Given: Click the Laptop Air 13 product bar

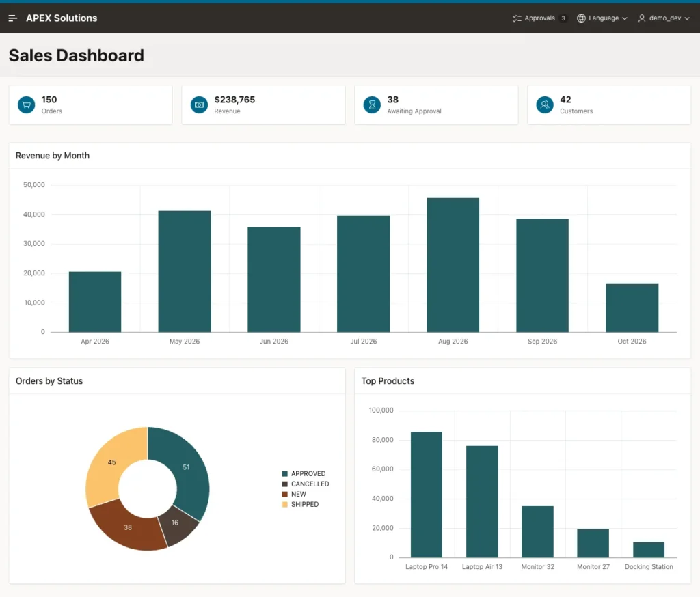Looking at the screenshot, I should coord(482,502).
